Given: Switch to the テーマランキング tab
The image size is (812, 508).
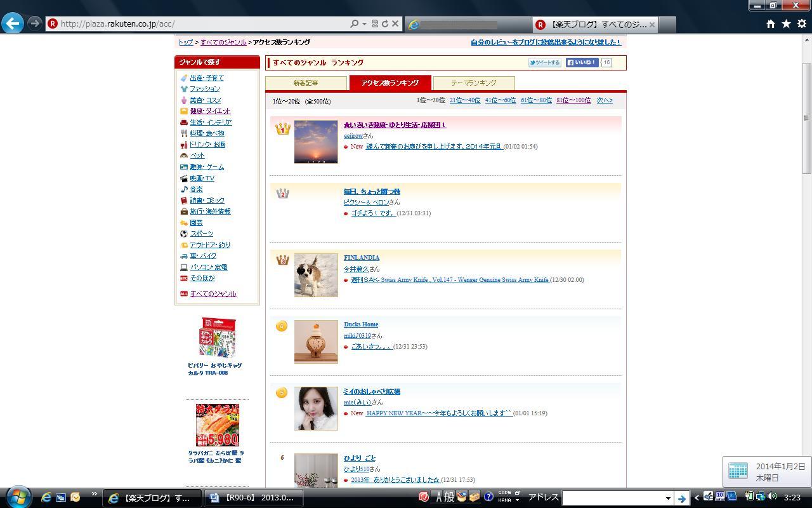Looking at the screenshot, I should [473, 83].
